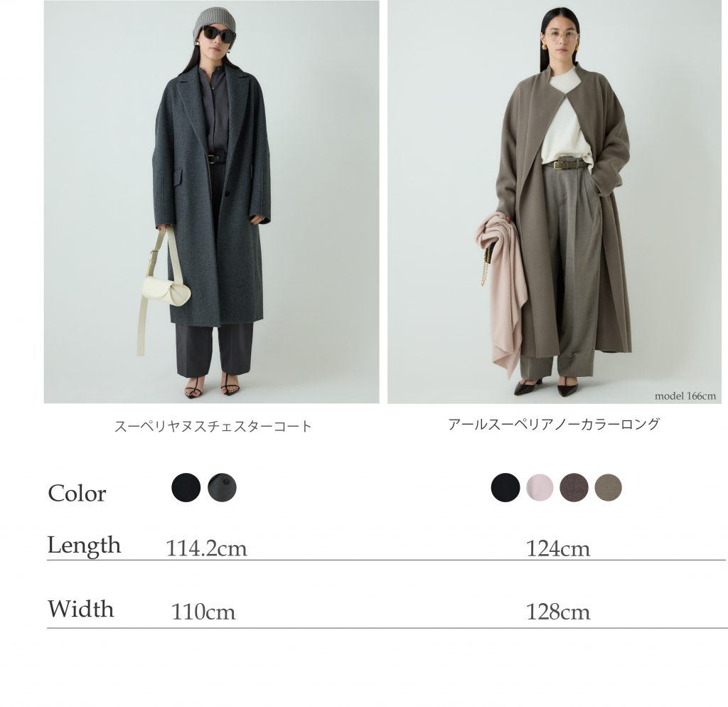Screen dimensions: 728x707
Task: Click the Width row label
Action: click(x=81, y=609)
